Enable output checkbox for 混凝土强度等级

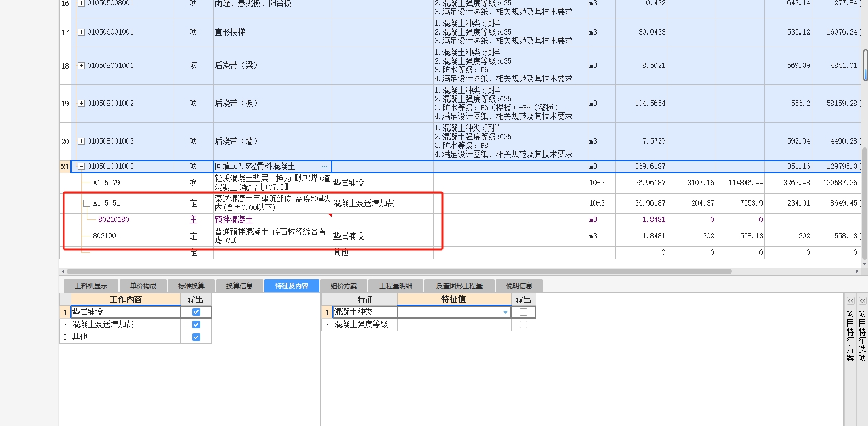pyautogui.click(x=524, y=325)
